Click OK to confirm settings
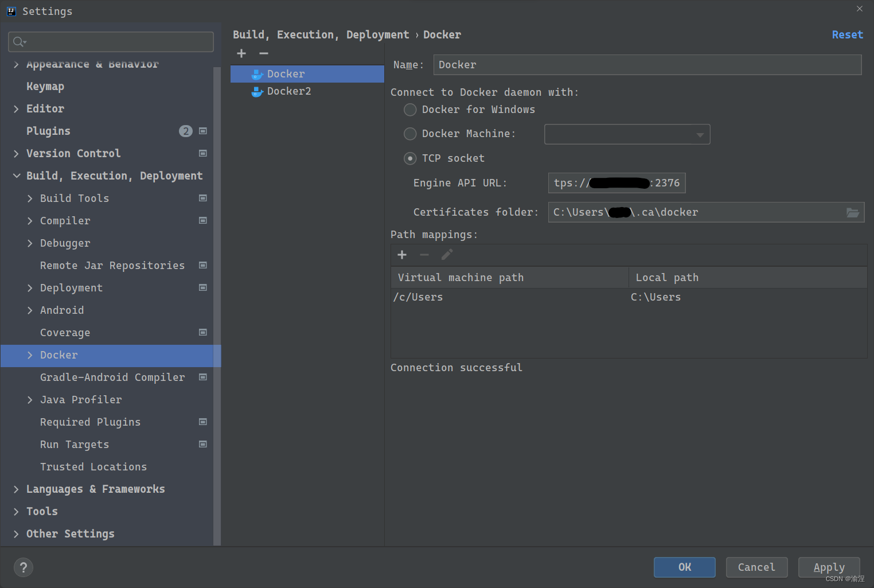Screen dimensions: 874x588 click(685, 567)
